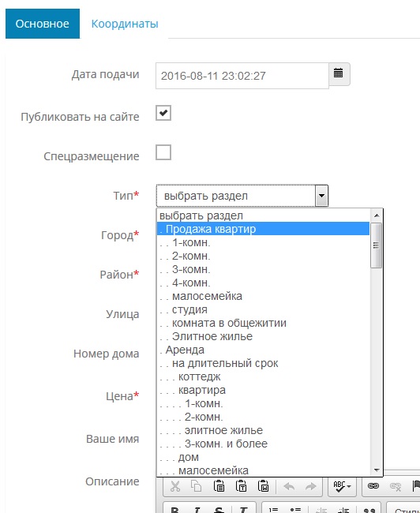Click the Paste clipboard icon
420x513 pixels.
click(x=219, y=486)
